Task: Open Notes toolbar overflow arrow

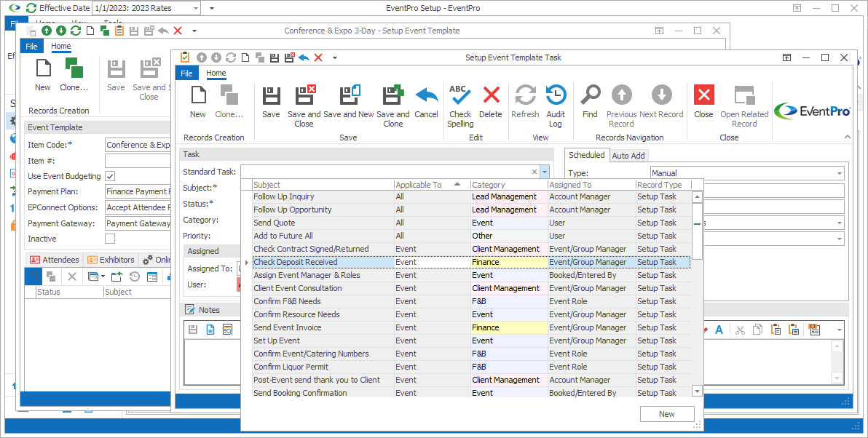Action: (839, 330)
